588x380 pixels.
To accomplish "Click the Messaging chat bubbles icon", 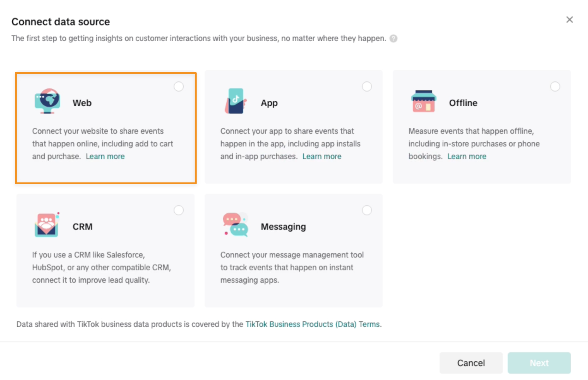I will [235, 225].
